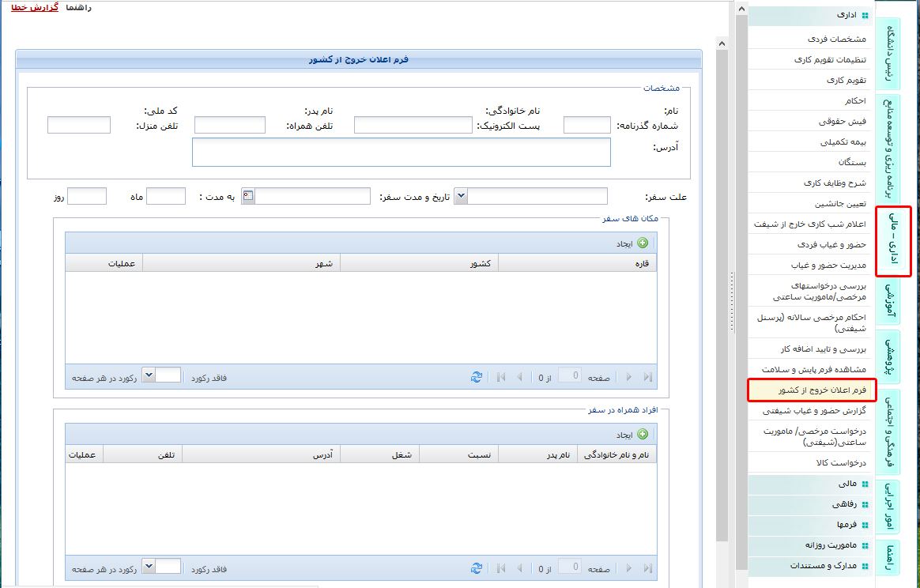This screenshot has width=920, height=588.
Task: Click the نام و نام خانوادگی column header
Action: coord(617,454)
